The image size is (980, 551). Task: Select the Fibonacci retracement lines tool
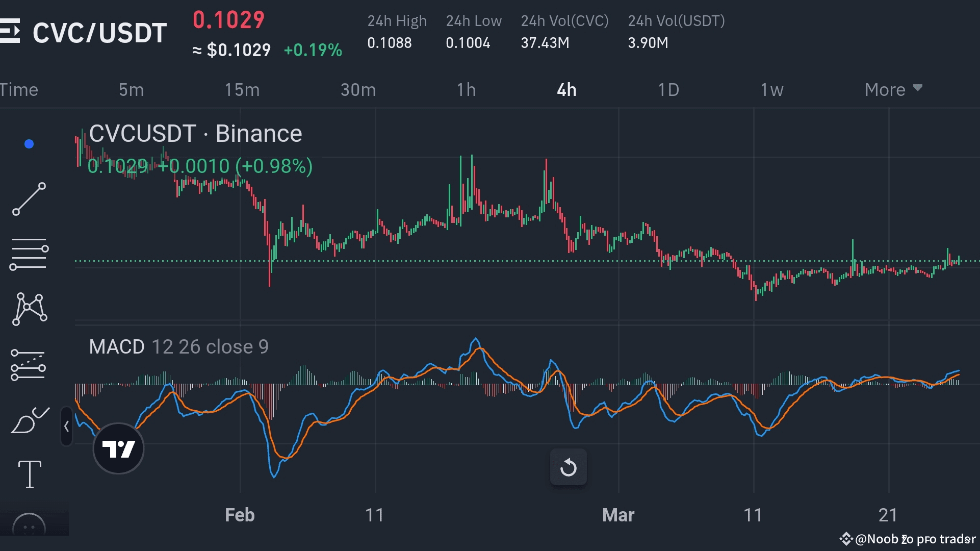[29, 254]
